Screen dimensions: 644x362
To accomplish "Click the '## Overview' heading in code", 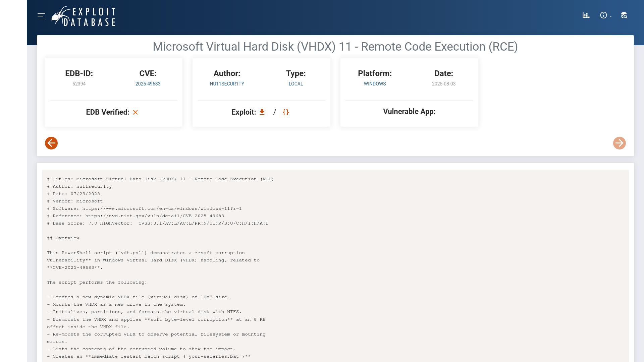I will [63, 238].
